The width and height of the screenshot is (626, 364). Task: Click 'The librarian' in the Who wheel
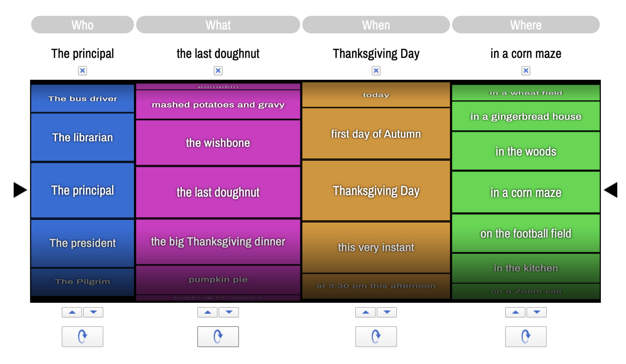point(82,137)
